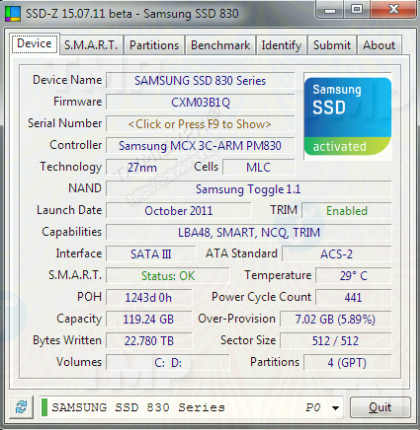Click the TRIM status Enabled
Screen dimensions: 420x430
[x=346, y=211]
